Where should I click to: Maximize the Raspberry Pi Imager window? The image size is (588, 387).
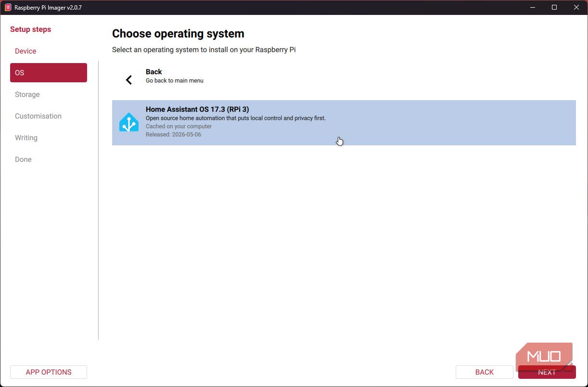click(554, 7)
